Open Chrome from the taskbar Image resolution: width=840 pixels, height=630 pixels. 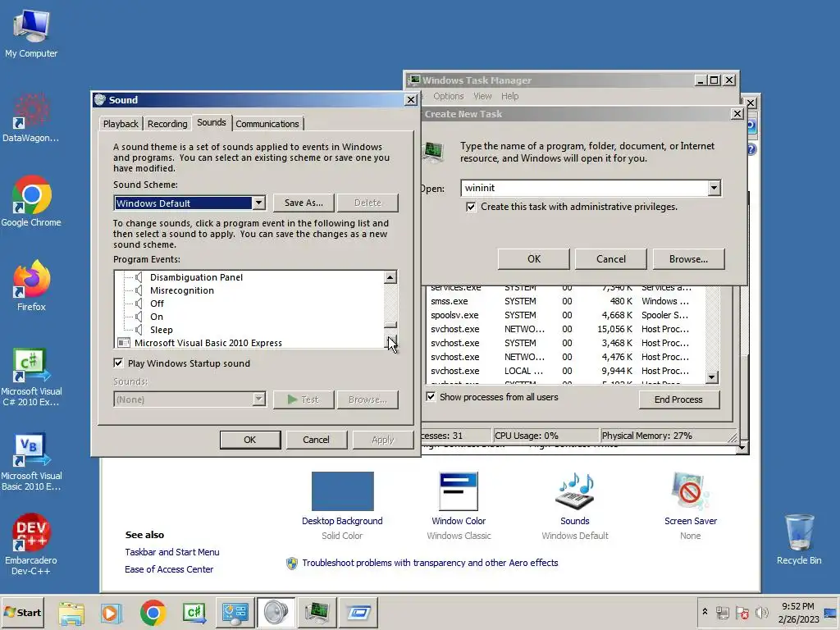click(153, 612)
